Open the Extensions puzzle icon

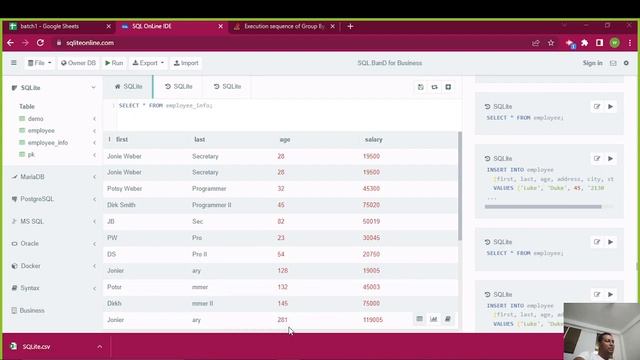(x=584, y=42)
